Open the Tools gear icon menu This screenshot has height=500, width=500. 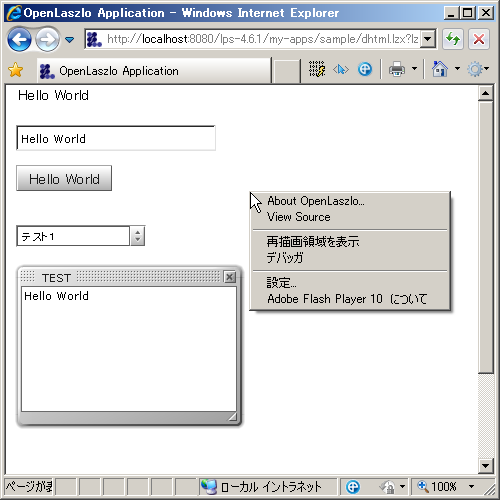475,69
